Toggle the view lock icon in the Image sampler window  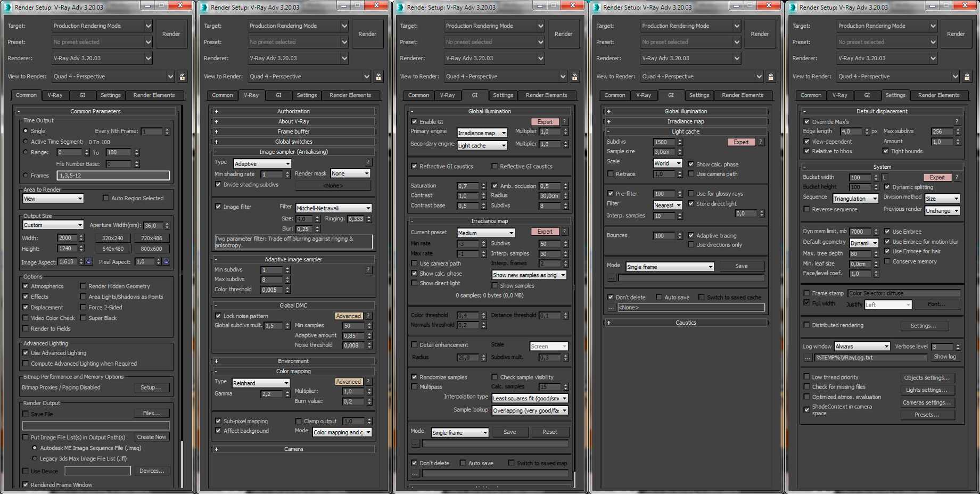378,77
